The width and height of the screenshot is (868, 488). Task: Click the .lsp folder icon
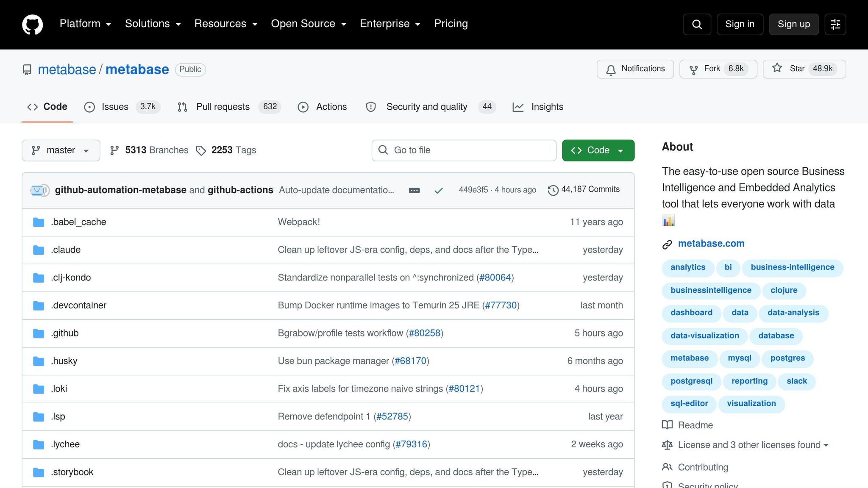39,417
